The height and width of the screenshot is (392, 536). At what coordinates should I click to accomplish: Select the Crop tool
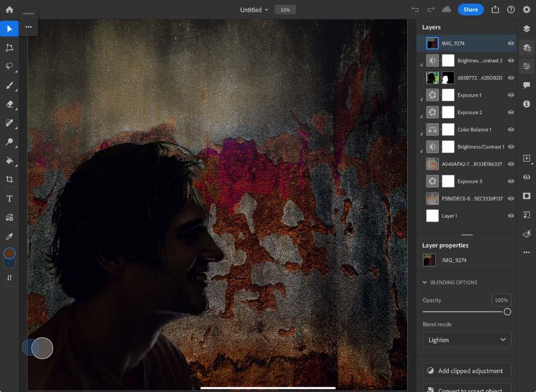(9, 179)
